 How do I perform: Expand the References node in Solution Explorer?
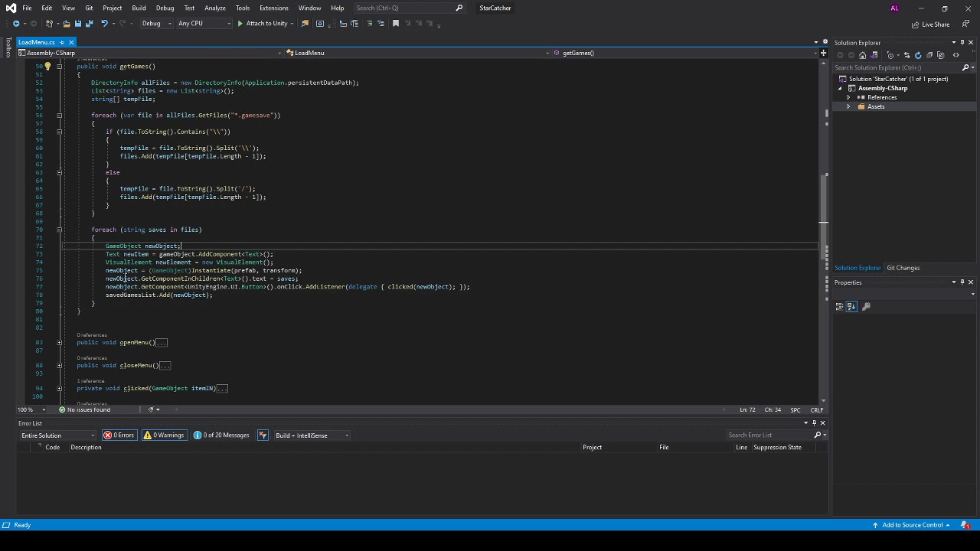tap(848, 98)
